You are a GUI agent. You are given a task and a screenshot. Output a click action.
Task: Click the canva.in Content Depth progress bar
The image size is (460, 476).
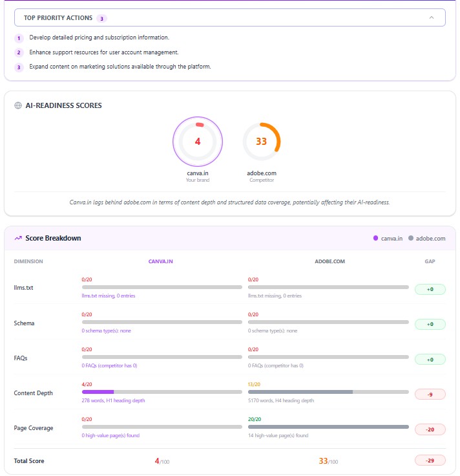click(162, 392)
